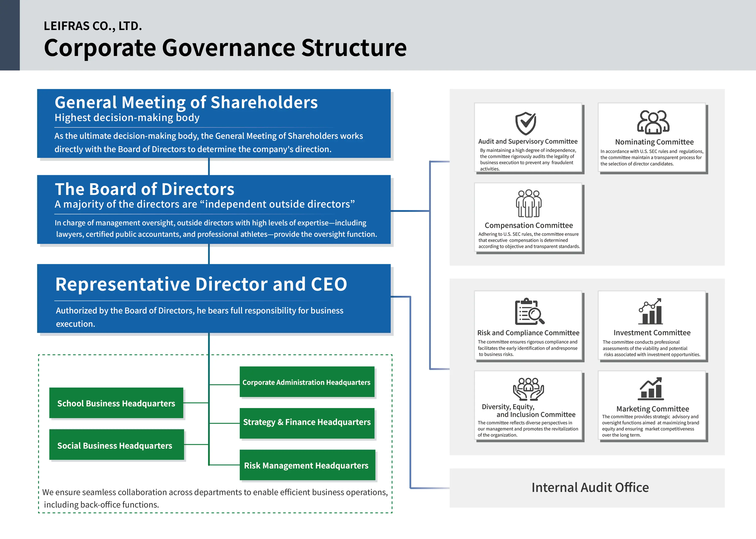The width and height of the screenshot is (756, 539).
Task: Click the description "In accordance with U.S. SEC rules"
Action: click(652, 157)
